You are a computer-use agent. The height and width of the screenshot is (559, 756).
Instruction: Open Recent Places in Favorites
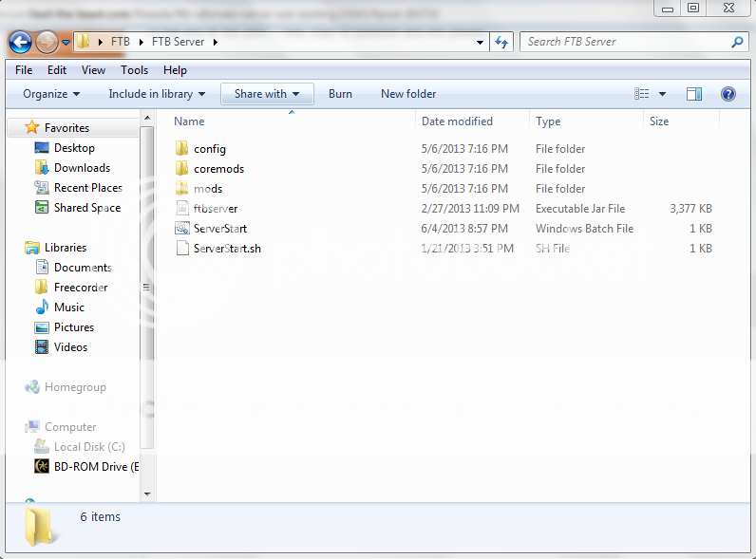click(87, 188)
